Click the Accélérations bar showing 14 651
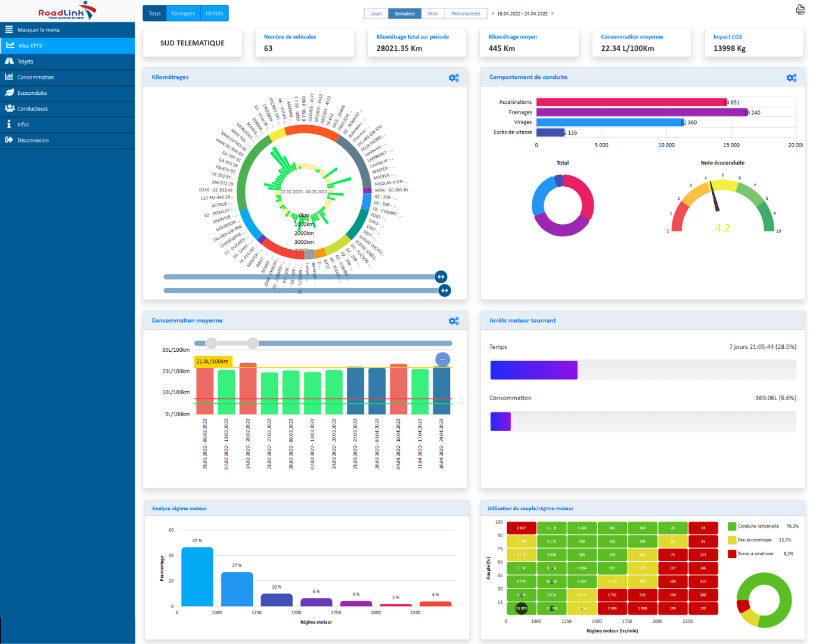Screen dimensions: 813x644 tap(632, 102)
